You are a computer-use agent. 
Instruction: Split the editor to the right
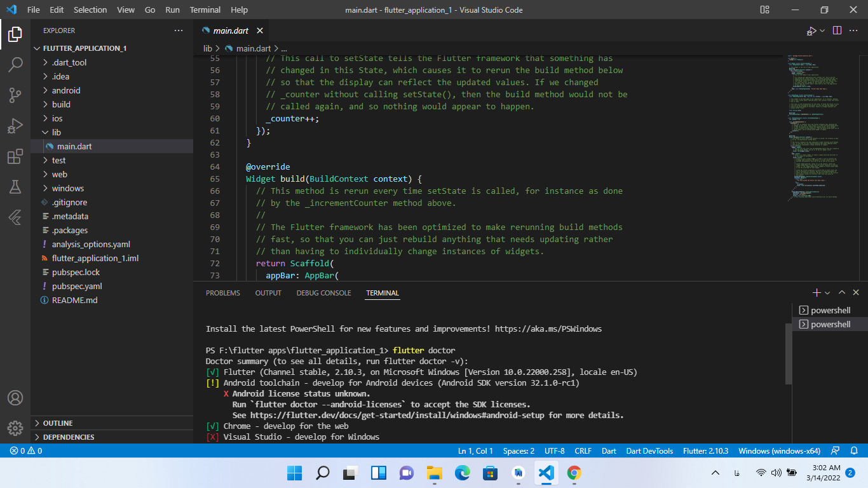coord(837,30)
